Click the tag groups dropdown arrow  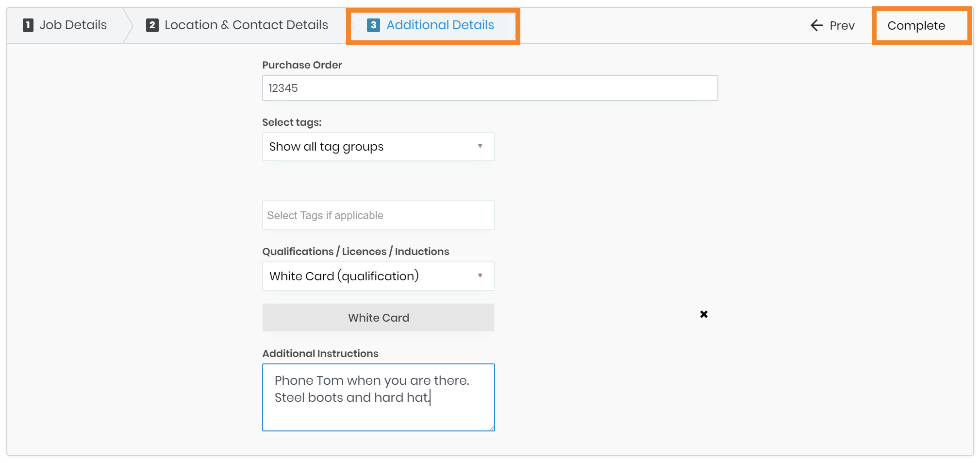pyautogui.click(x=480, y=146)
